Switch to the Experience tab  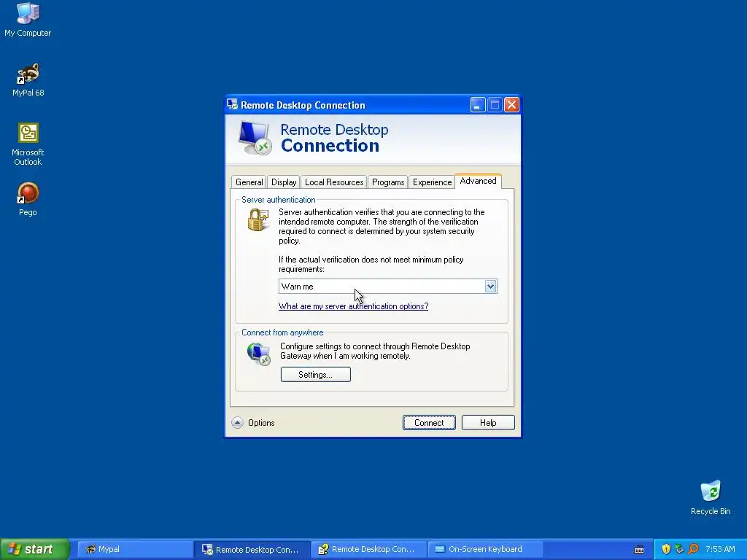click(x=432, y=182)
